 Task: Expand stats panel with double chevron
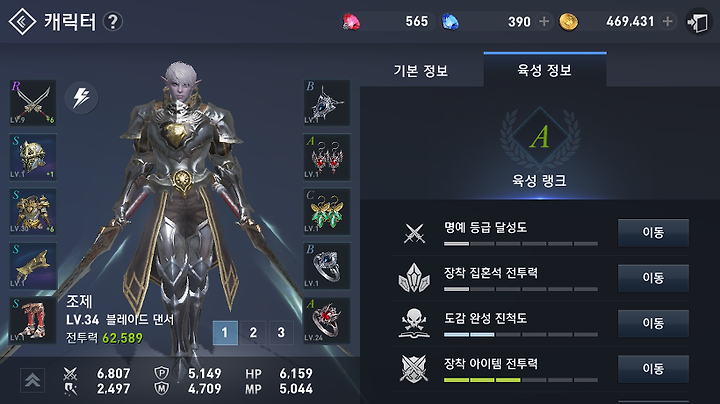tap(32, 380)
